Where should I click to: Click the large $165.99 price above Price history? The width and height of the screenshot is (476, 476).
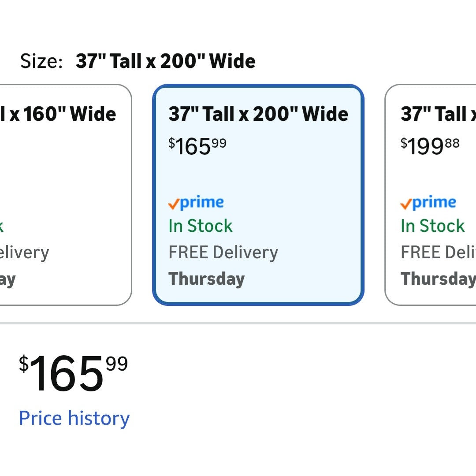(73, 374)
